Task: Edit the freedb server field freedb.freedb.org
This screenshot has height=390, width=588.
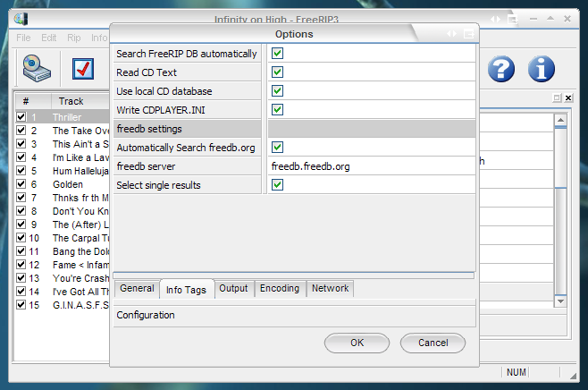Action: point(372,166)
